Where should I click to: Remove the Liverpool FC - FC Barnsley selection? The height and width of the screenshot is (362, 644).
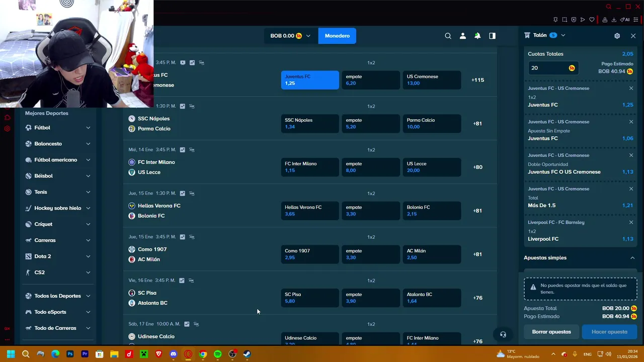pos(631,222)
